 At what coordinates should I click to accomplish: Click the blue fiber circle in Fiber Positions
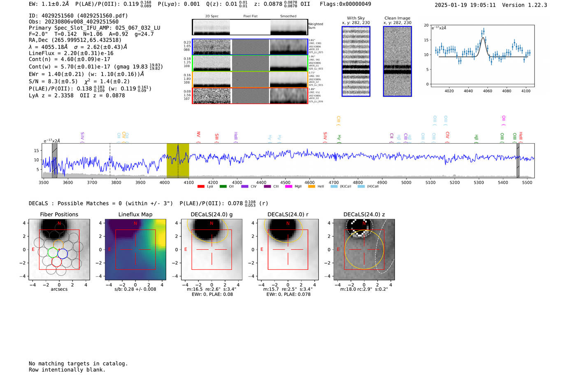[63, 253]
